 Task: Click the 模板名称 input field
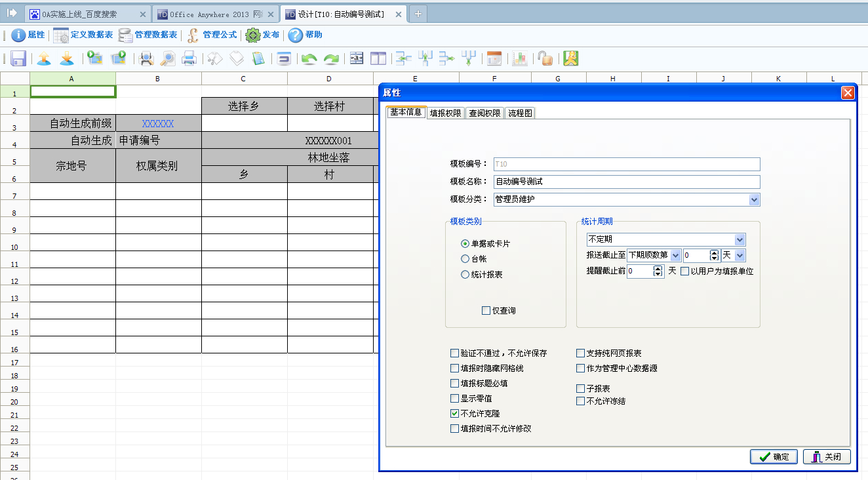point(627,182)
